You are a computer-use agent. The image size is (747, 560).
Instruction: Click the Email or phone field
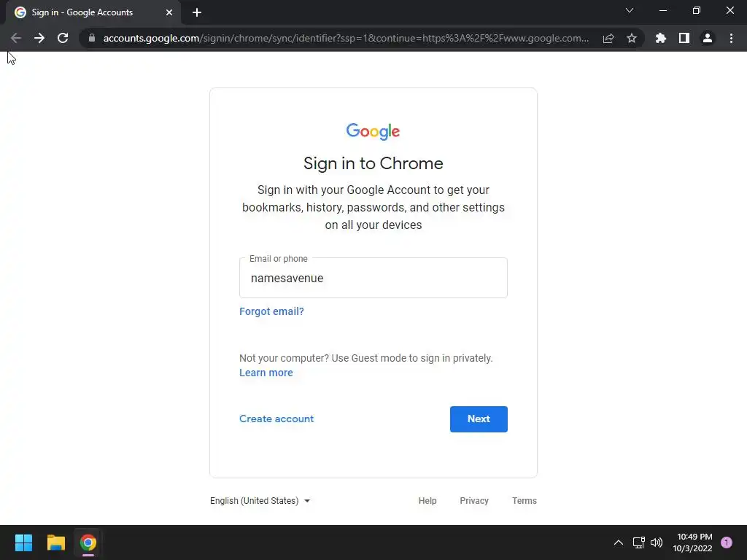pyautogui.click(x=373, y=278)
